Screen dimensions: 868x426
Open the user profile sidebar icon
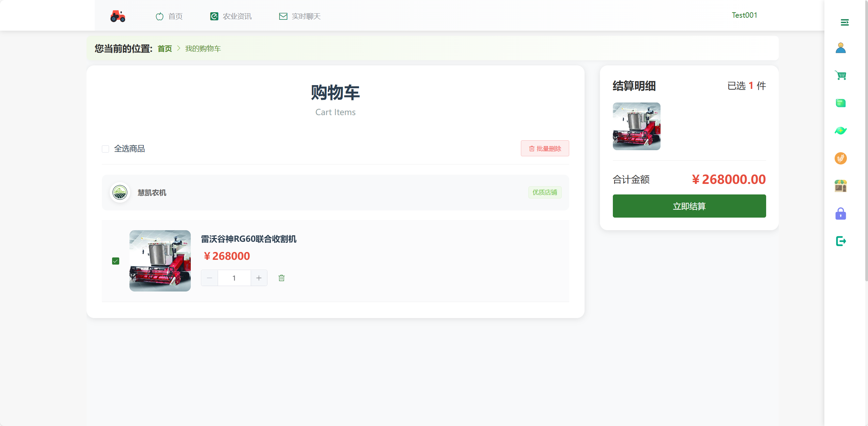coord(841,48)
